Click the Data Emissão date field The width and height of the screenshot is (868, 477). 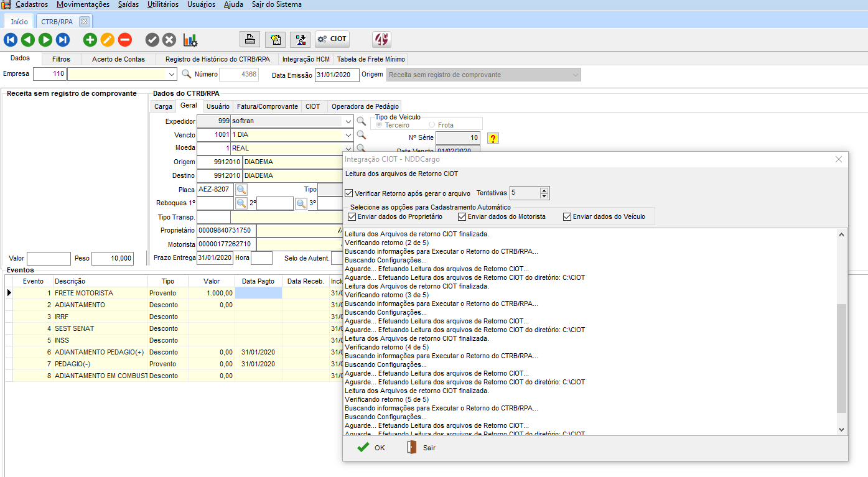tap(337, 75)
